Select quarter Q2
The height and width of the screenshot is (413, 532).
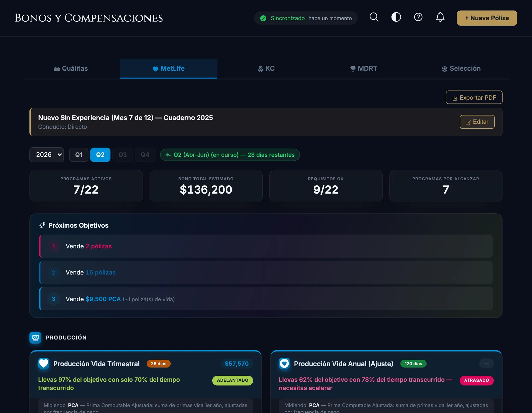tap(100, 155)
